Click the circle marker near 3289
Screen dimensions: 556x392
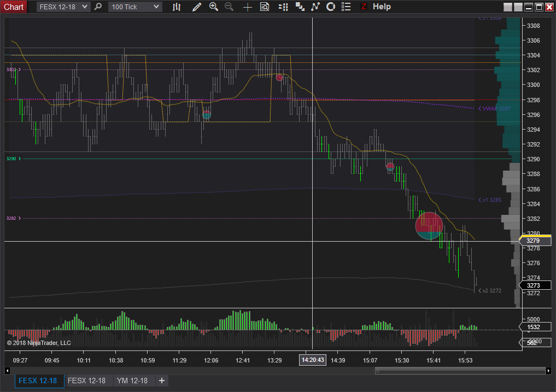390,167
